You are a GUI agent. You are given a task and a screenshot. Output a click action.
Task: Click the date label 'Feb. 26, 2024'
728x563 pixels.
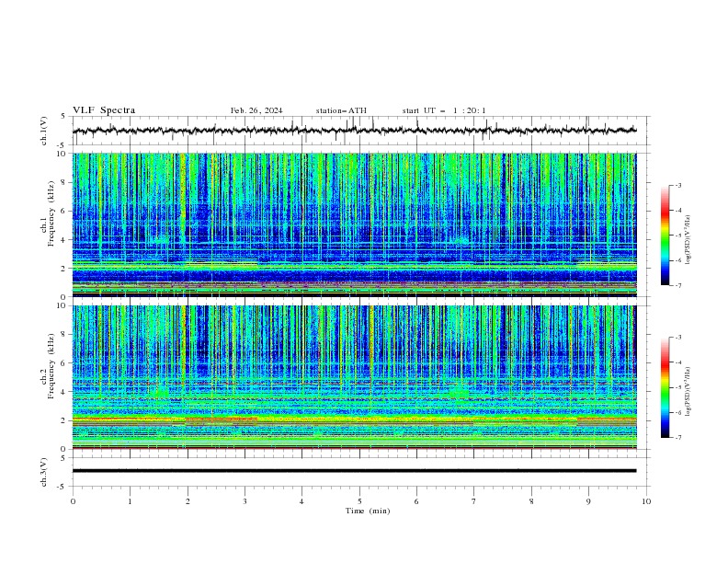pos(256,110)
